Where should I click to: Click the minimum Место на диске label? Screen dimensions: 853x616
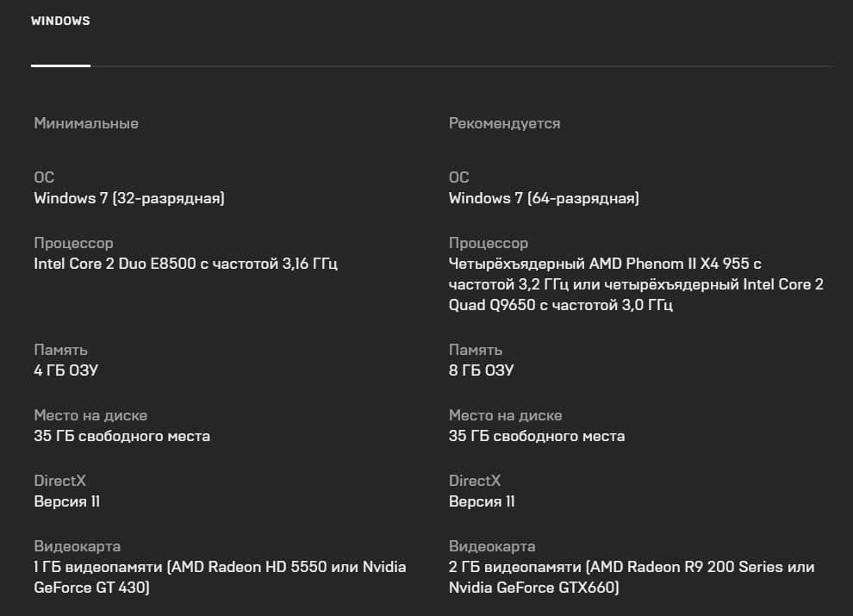90,416
